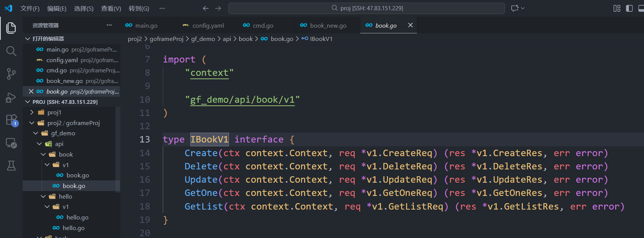This screenshot has width=644, height=238.
Task: Open the 转到(G) menu
Action: coord(139,8)
